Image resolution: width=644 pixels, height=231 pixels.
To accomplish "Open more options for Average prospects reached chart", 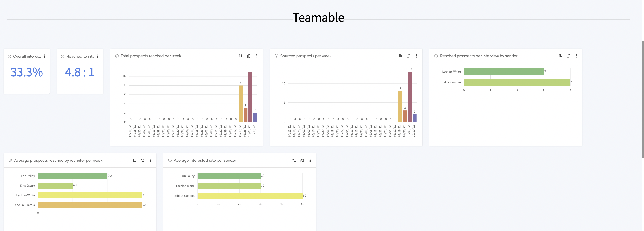I will [150, 161].
